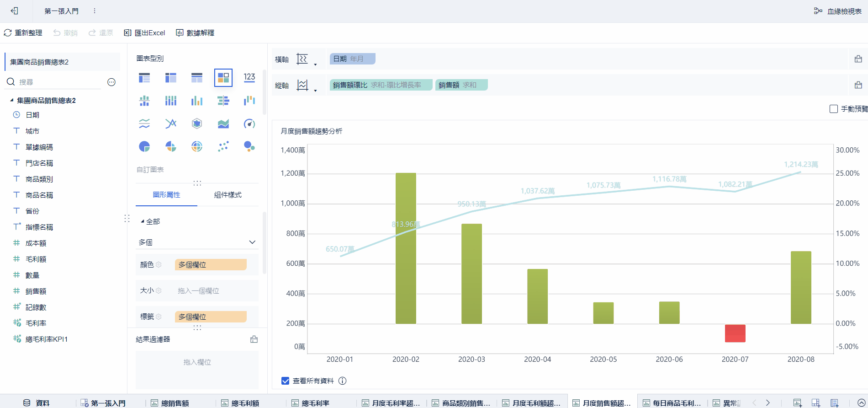The image size is (868, 408).
Task: Select the bubble chart icon
Action: click(249, 146)
